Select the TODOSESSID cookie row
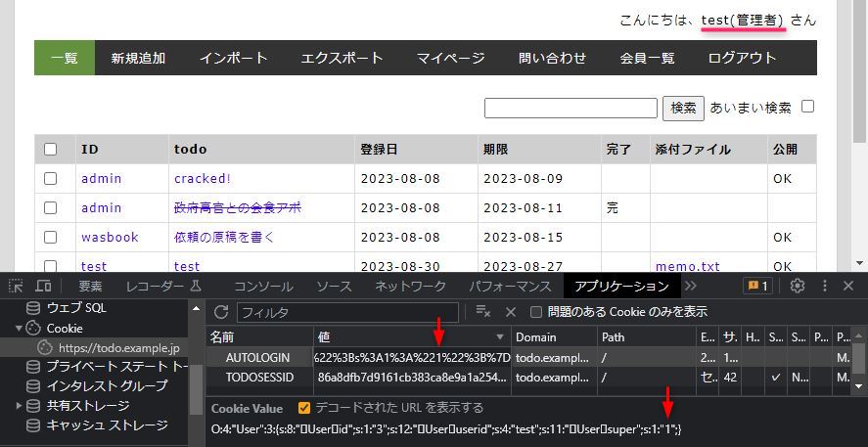The width and height of the screenshot is (868, 447). tap(528, 378)
